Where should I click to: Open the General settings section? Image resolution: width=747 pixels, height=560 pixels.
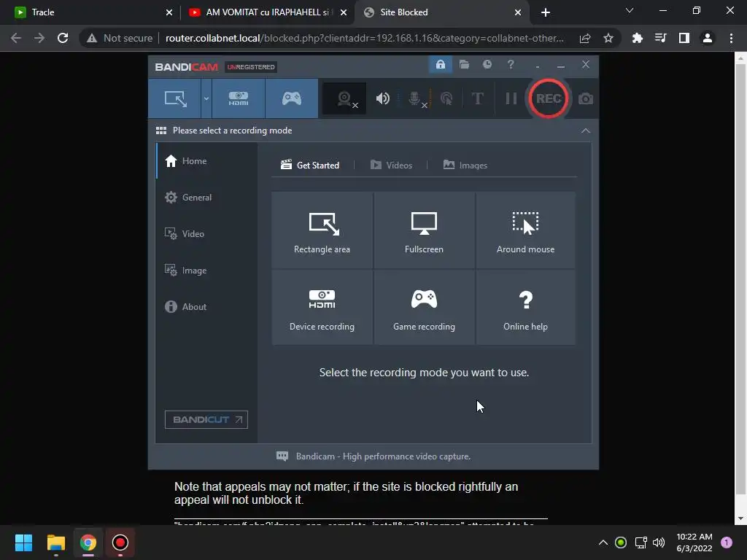pos(206,197)
